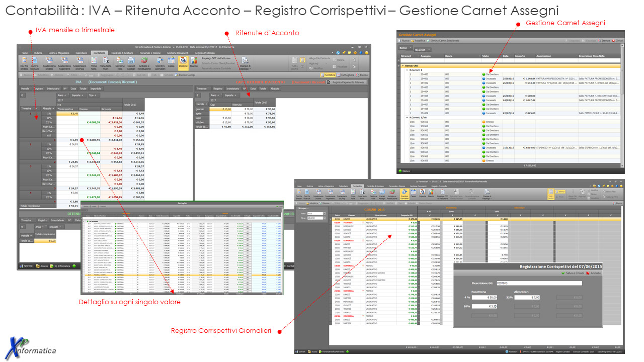Switch to Elenco view in IVA window

[362, 75]
